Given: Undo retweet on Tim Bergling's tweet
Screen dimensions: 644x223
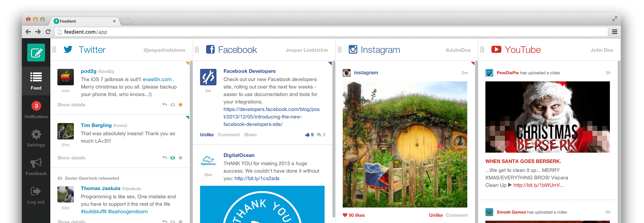Looking at the screenshot, I should [173, 158].
